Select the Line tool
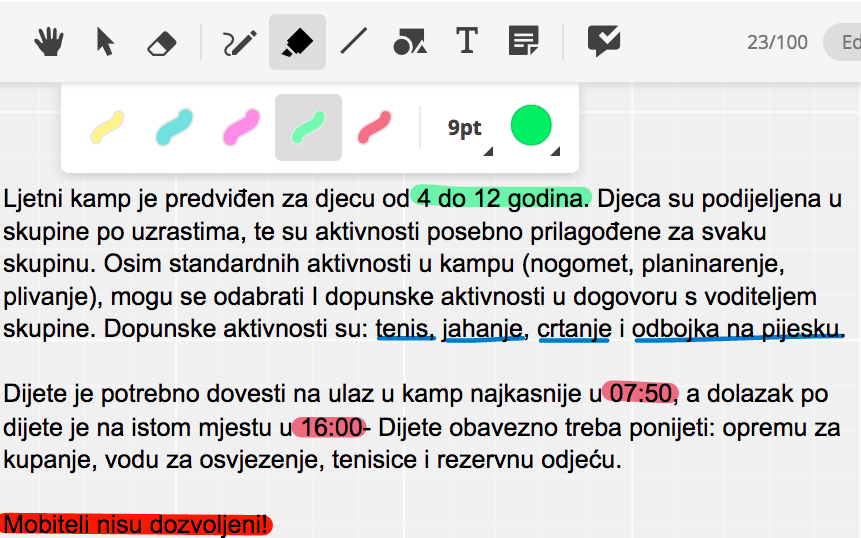The image size is (861, 538). point(354,42)
